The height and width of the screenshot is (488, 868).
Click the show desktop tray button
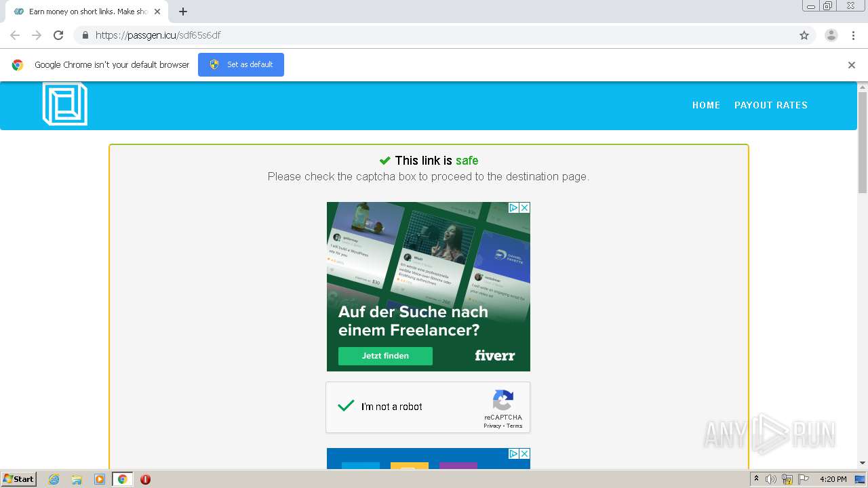coord(860,479)
